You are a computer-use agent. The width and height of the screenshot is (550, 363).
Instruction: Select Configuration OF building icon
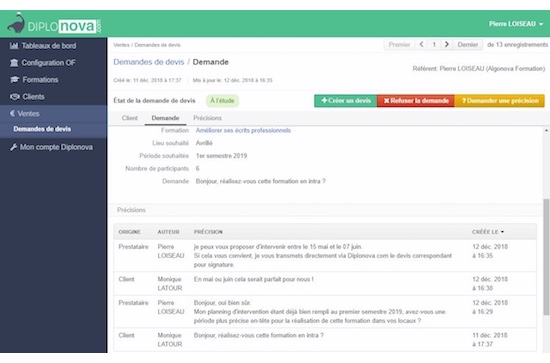pos(14,63)
